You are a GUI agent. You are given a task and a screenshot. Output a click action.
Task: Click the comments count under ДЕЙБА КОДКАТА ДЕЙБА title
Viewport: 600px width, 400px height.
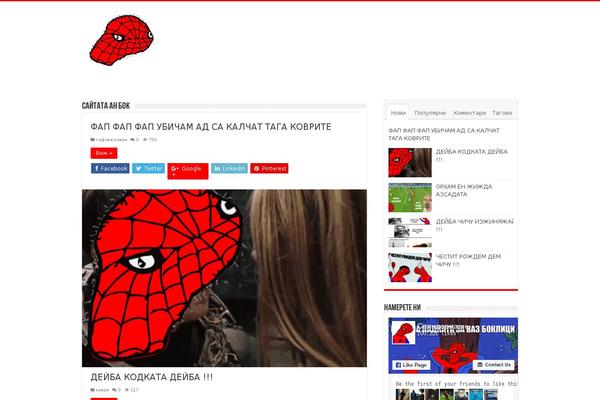click(117, 390)
